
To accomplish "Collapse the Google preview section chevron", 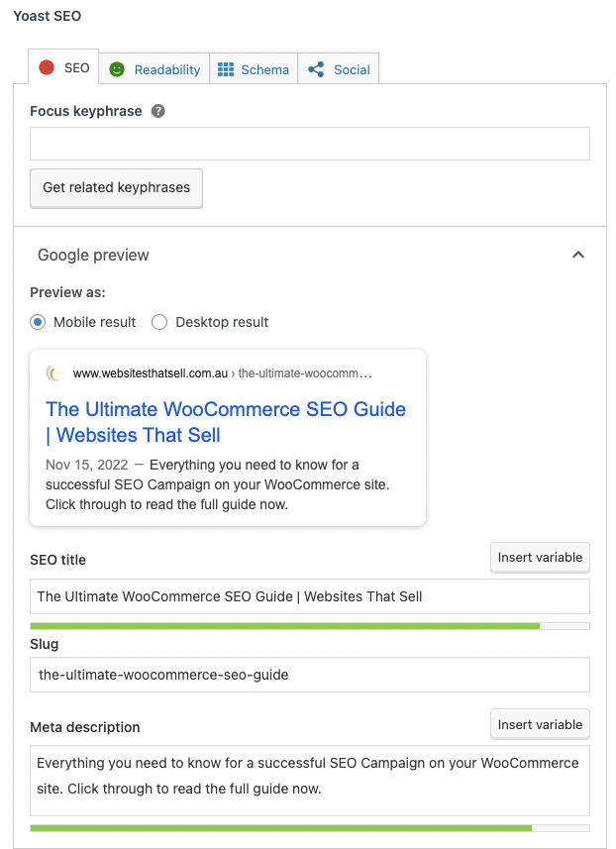I will point(578,255).
